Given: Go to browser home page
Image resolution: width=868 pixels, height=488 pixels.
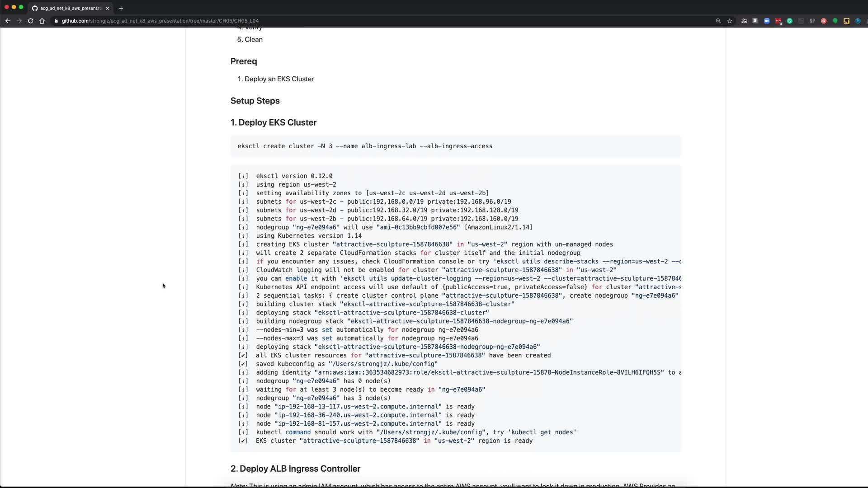Looking at the screenshot, I should coord(42,21).
